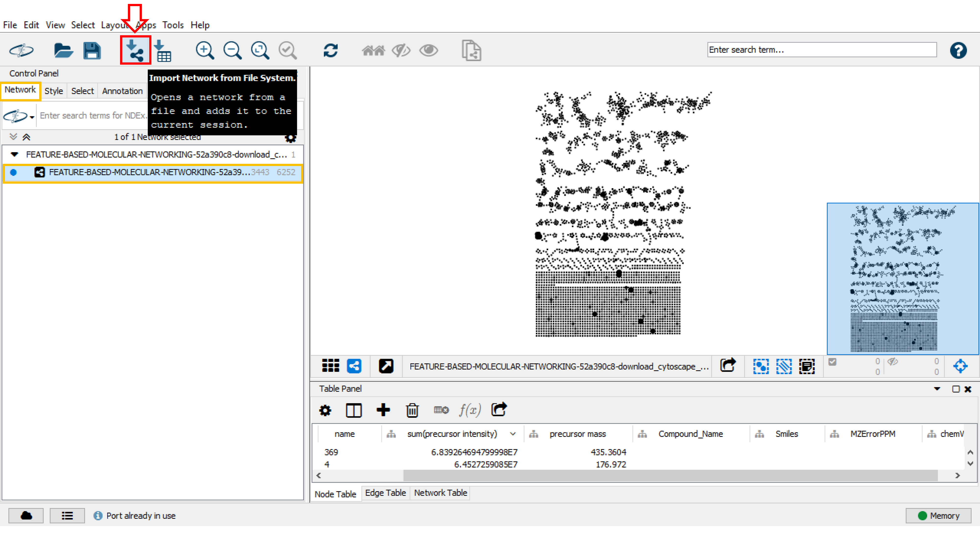The image size is (980, 551).
Task: Open the File menu
Action: click(10, 25)
